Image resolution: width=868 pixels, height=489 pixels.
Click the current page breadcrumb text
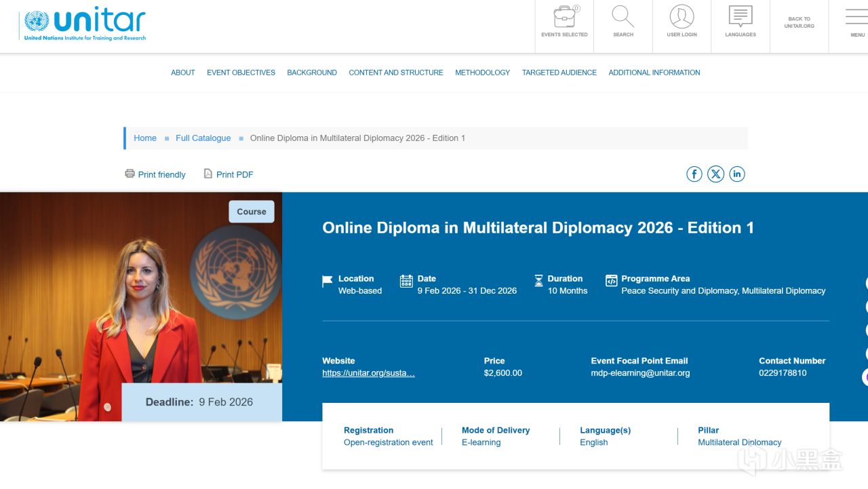pos(357,138)
